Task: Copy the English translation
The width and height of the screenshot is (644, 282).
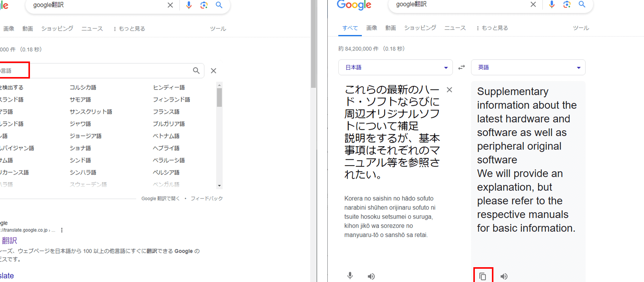Action: coord(483,276)
